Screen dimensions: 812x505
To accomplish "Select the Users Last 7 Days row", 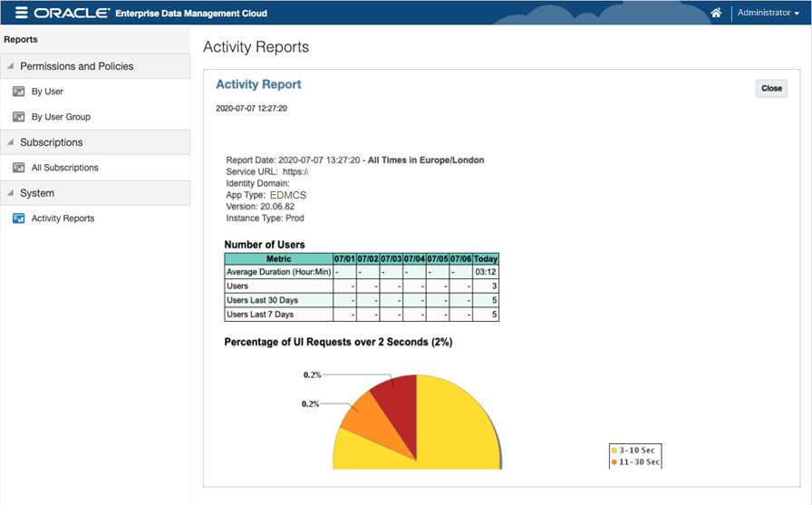I will (362, 315).
